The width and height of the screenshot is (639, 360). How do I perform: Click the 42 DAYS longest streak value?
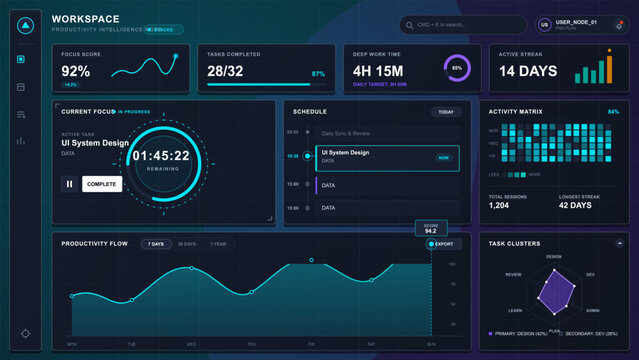tap(575, 205)
